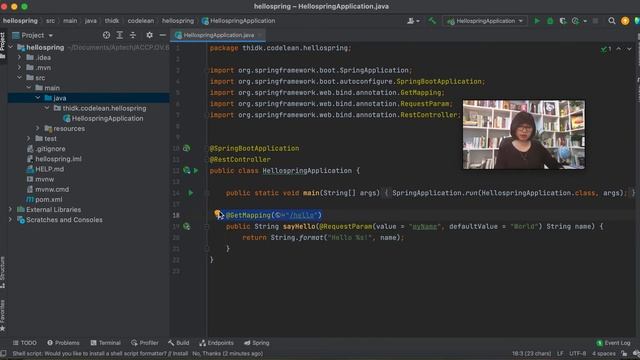Toggle the Favorites tool window stripe button
Image resolution: width=640 pixels, height=360 pixels.
coord(3,315)
